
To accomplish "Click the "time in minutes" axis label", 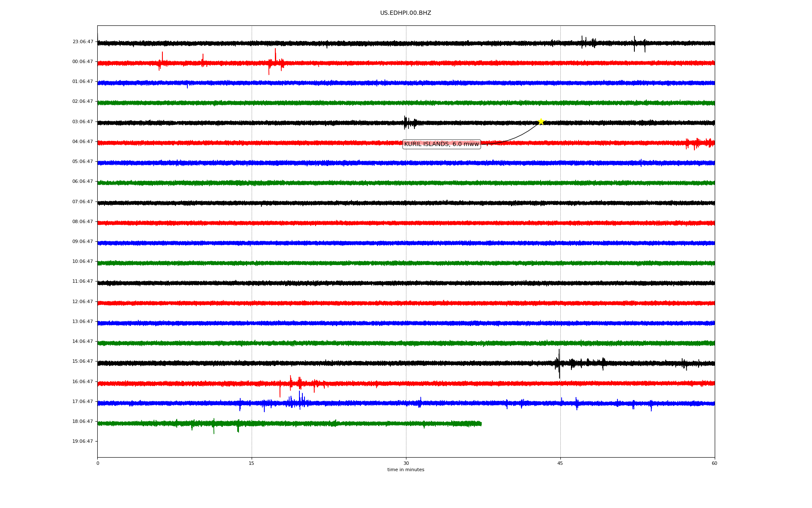I will pos(406,470).
